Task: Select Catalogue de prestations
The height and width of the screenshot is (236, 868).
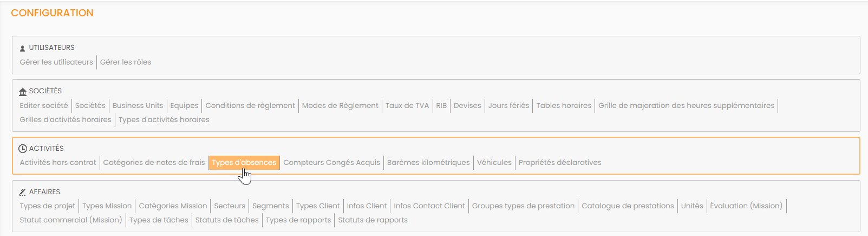Action: pyautogui.click(x=628, y=206)
